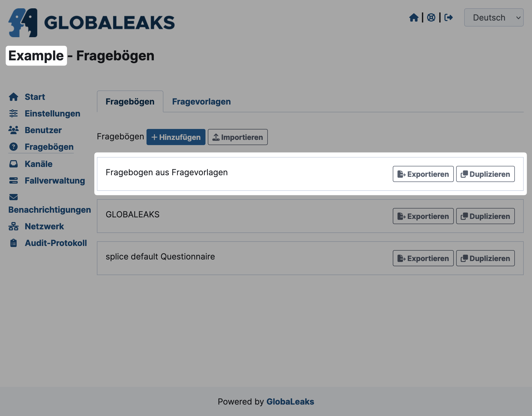Screen dimensions: 532x416
Task: Export the splice default Questionnaire
Action: point(423,258)
